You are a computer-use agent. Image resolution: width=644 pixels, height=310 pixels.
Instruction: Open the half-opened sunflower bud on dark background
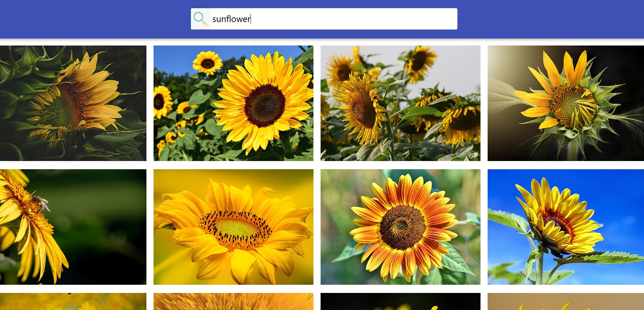click(x=566, y=103)
